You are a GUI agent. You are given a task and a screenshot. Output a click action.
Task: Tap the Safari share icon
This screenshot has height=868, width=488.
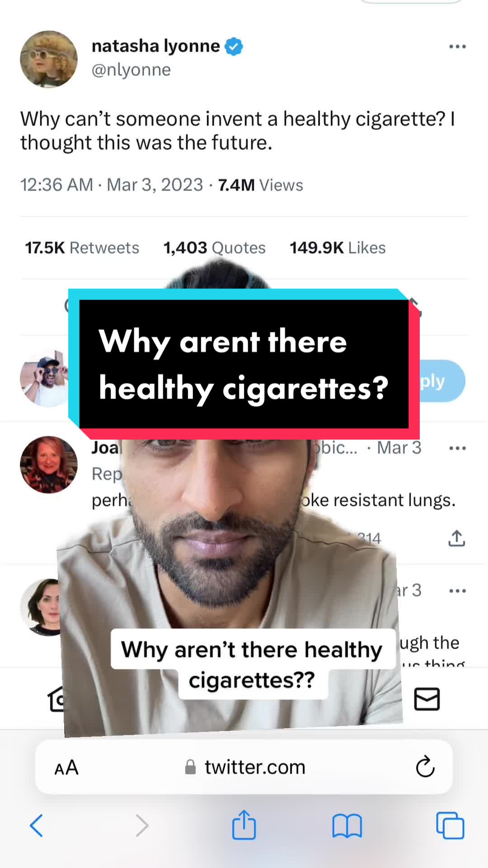[244, 825]
